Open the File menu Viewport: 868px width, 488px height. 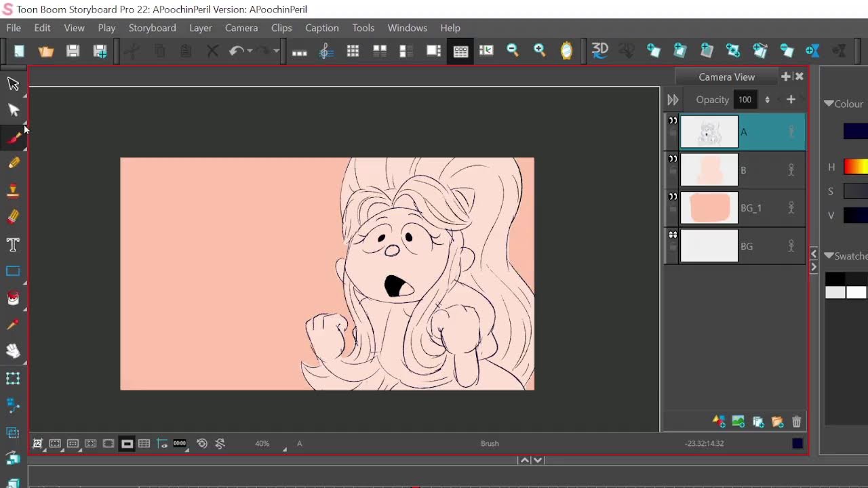click(14, 28)
